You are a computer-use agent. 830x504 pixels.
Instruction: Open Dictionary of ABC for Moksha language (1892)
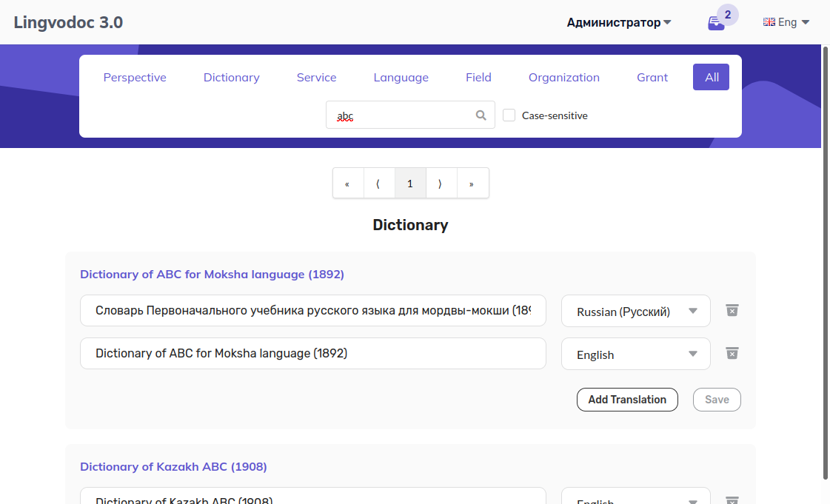tap(212, 274)
